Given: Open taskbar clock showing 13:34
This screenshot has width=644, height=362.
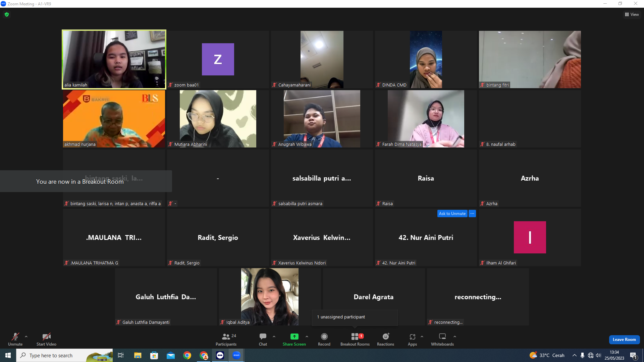Looking at the screenshot, I should [614, 355].
